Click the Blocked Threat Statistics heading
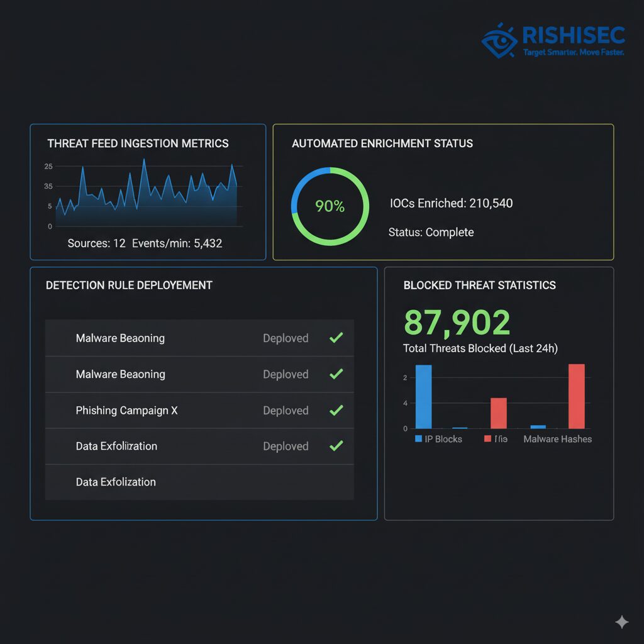The image size is (644, 644). 479,285
